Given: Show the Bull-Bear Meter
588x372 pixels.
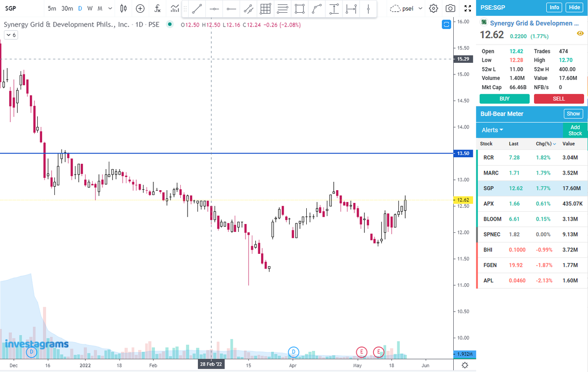Looking at the screenshot, I should point(573,114).
